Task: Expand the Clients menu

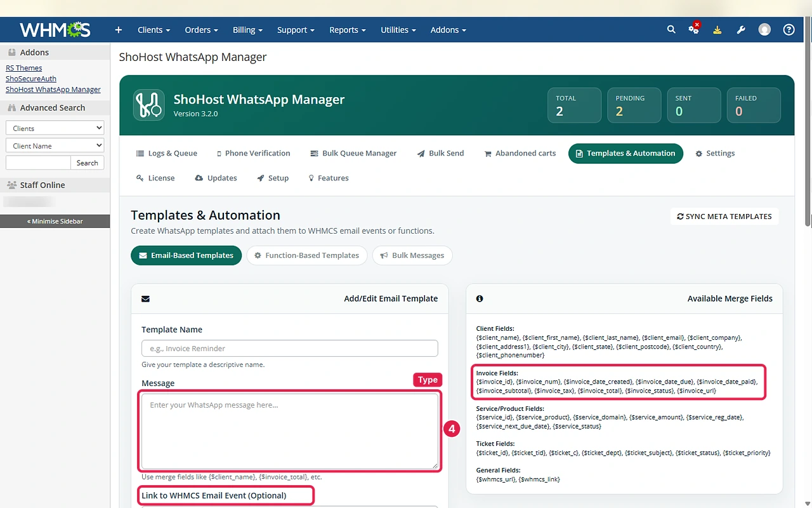Action: pyautogui.click(x=154, y=30)
